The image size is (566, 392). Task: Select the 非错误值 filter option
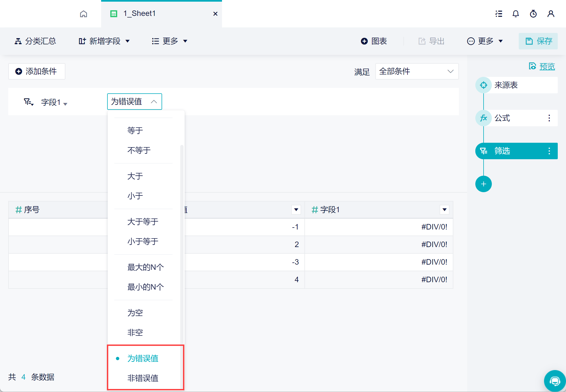point(143,378)
